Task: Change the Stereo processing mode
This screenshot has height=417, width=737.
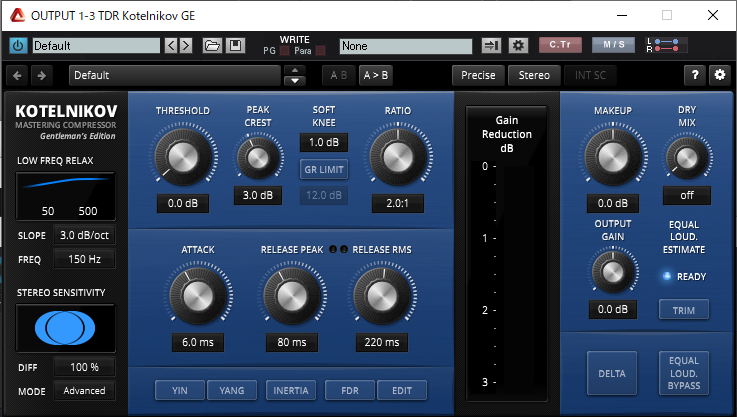Action: pyautogui.click(x=534, y=75)
